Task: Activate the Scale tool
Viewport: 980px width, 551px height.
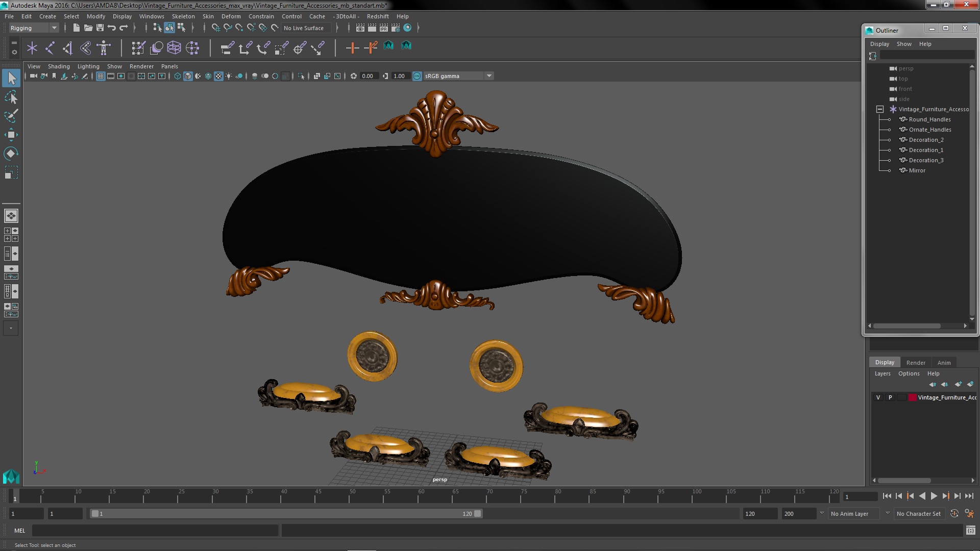Action: point(11,172)
